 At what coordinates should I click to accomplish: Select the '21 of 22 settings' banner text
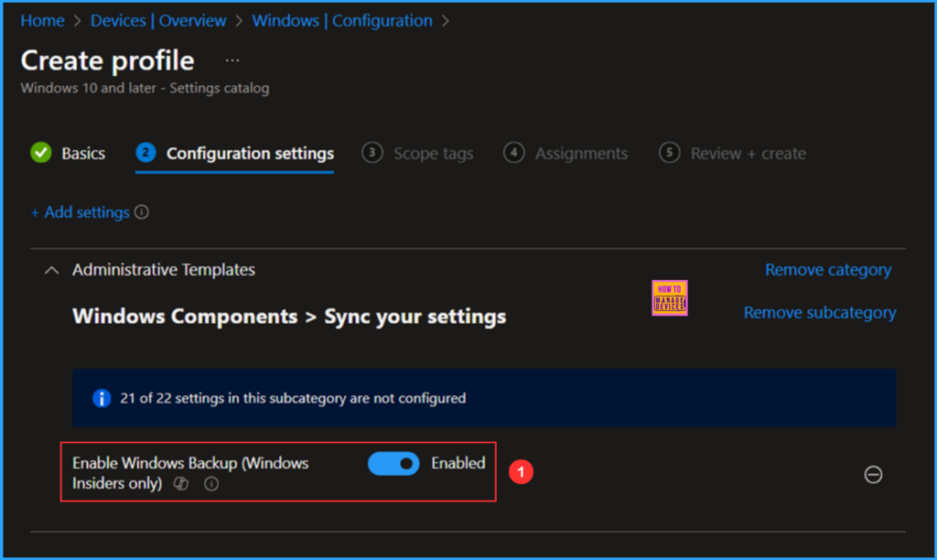[x=293, y=398]
